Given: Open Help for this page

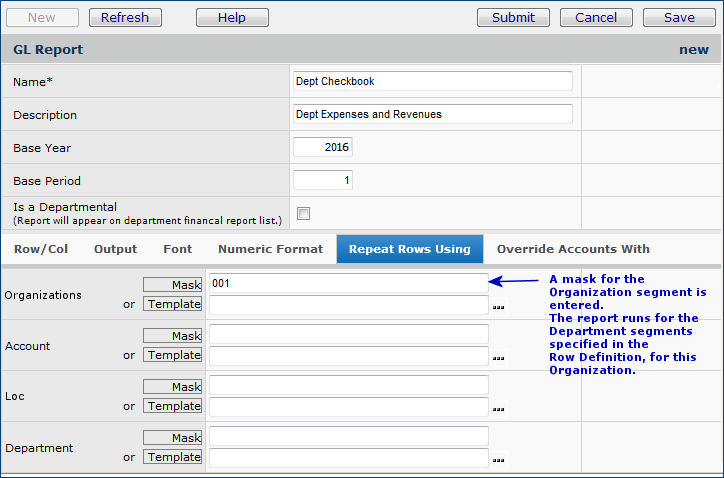Looking at the screenshot, I should coord(232,17).
